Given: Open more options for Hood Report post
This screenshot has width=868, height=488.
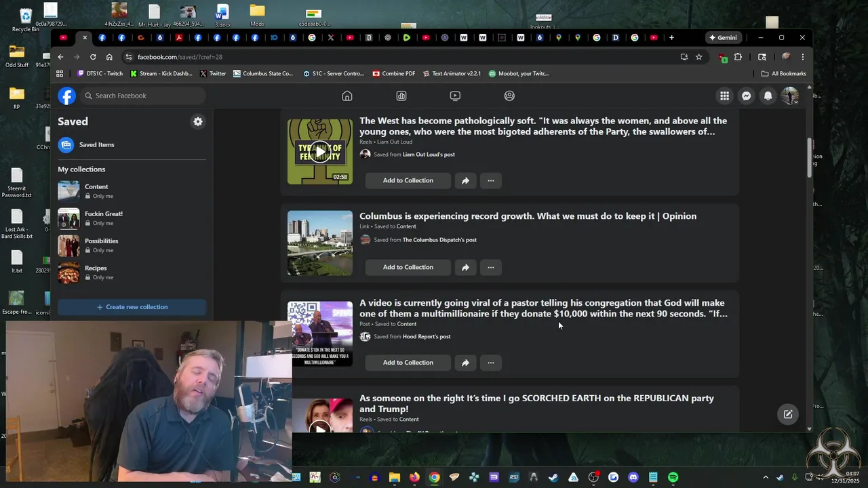Looking at the screenshot, I should 490,363.
